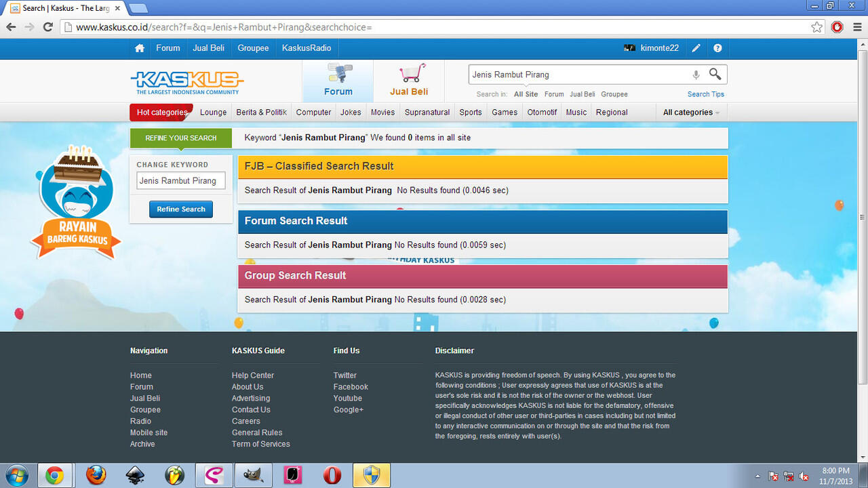Select the Forum section tab
Image resolution: width=868 pixels, height=488 pixels.
coord(338,81)
